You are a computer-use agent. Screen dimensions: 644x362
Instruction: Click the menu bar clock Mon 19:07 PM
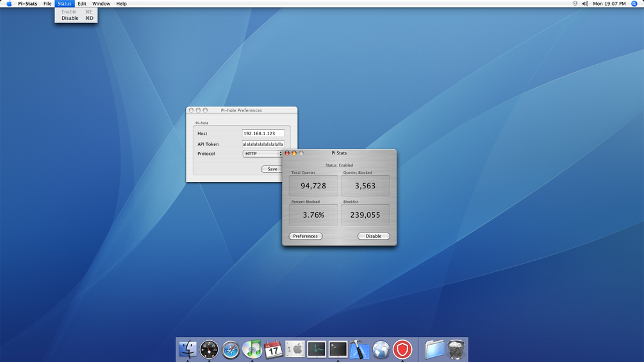609,4
